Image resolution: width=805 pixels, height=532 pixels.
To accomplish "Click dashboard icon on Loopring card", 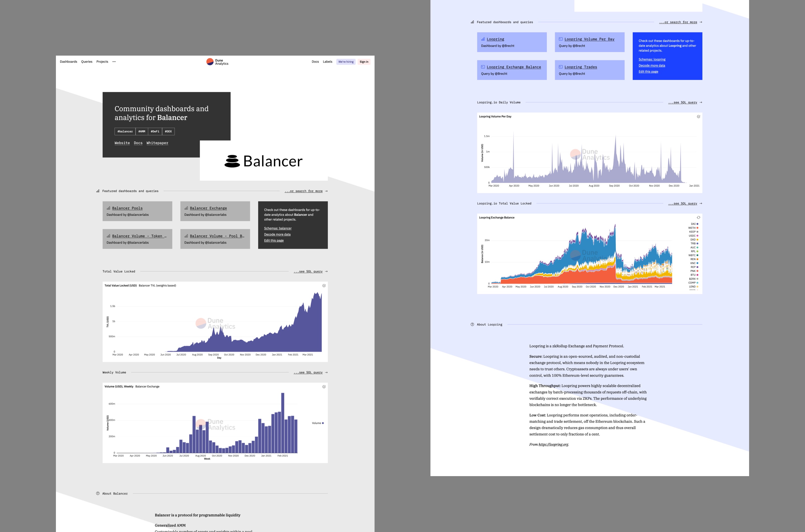I will coord(483,39).
